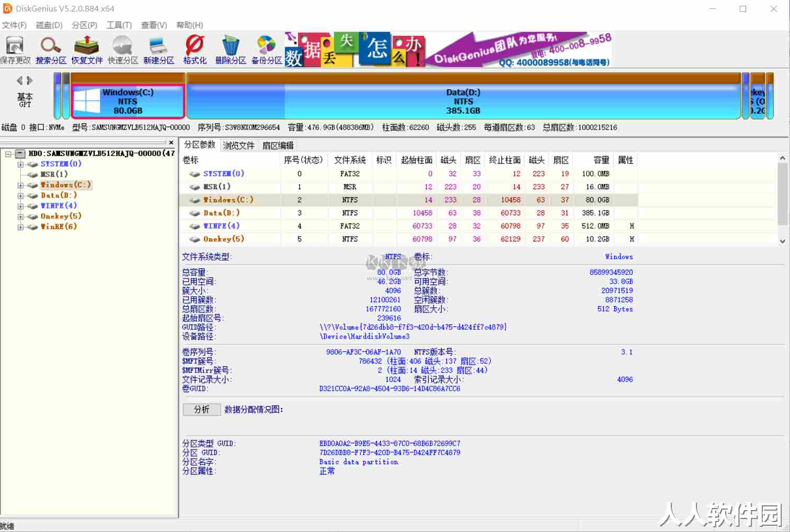The width and height of the screenshot is (790, 532).
Task: Close the left disk tree panel
Action: coord(171,142)
